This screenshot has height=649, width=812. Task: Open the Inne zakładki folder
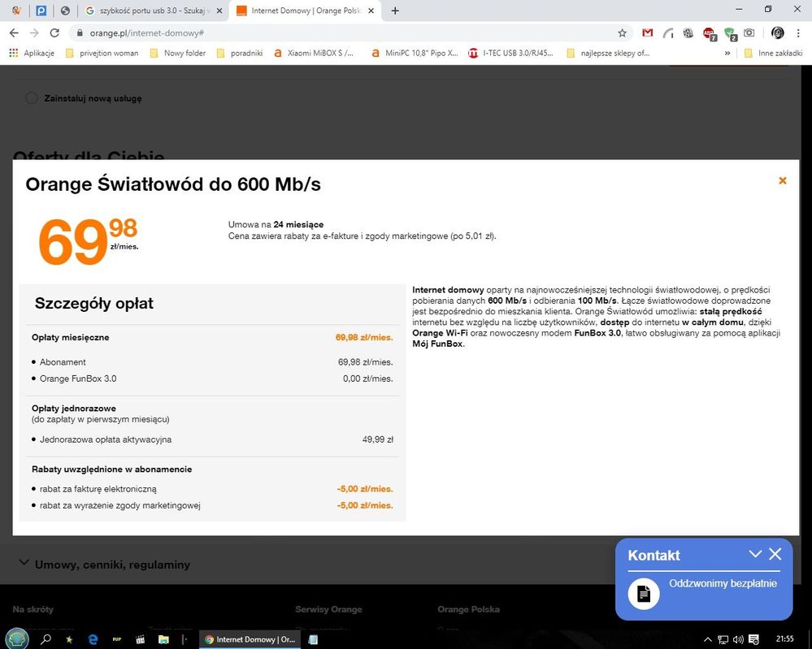click(773, 53)
